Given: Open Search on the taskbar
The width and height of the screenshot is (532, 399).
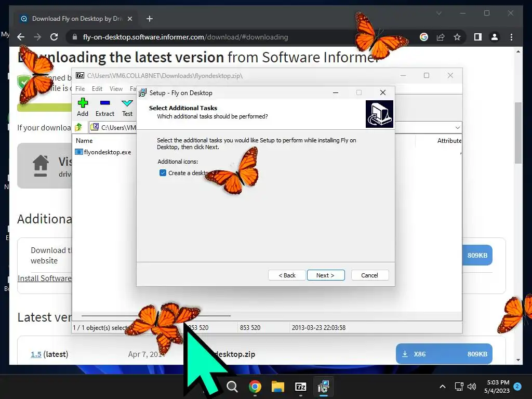Looking at the screenshot, I should [232, 387].
